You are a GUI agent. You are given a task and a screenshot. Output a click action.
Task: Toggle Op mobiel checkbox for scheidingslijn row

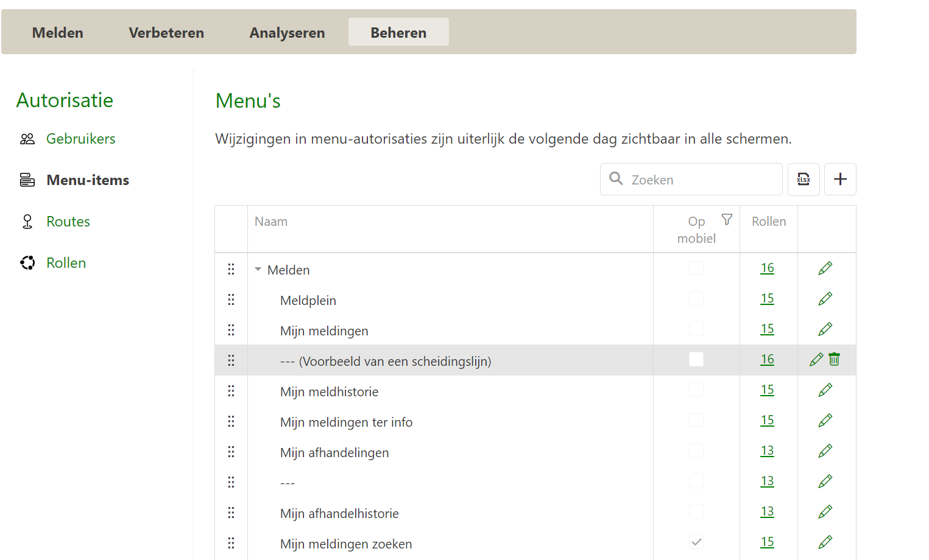(696, 360)
